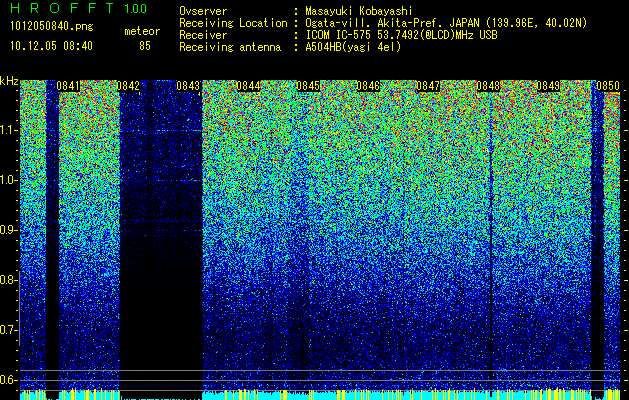Screen dimensions: 629x400
Task: Click the HROFFT 1.0.0 title text
Action: [x=78, y=8]
